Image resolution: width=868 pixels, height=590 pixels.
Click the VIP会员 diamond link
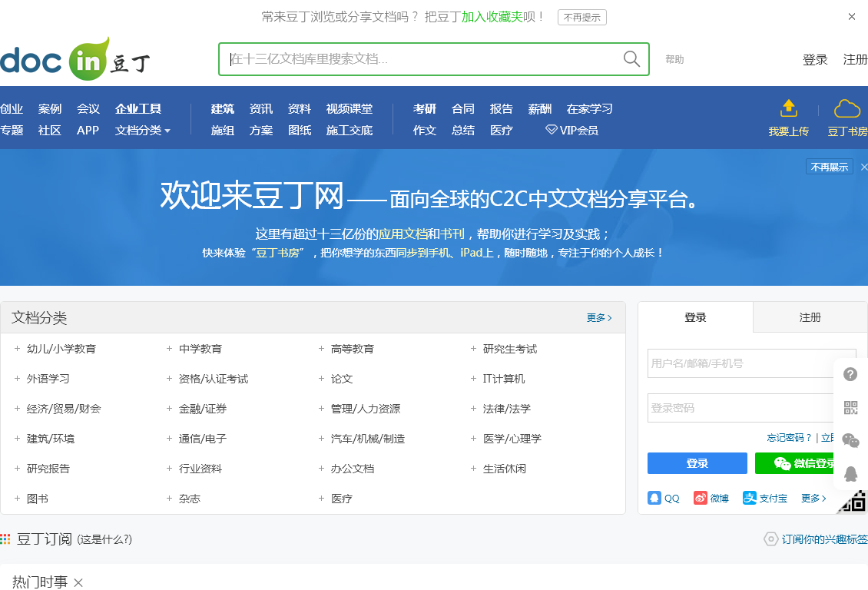point(571,130)
